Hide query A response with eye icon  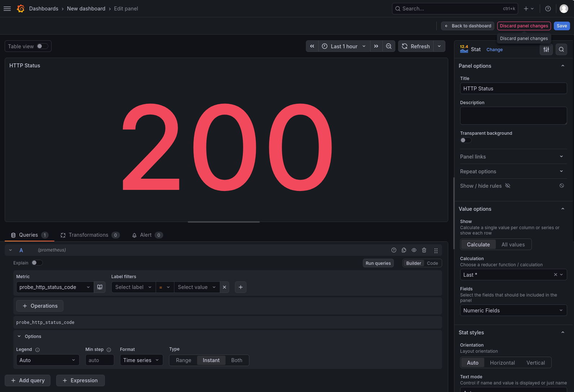coord(414,250)
